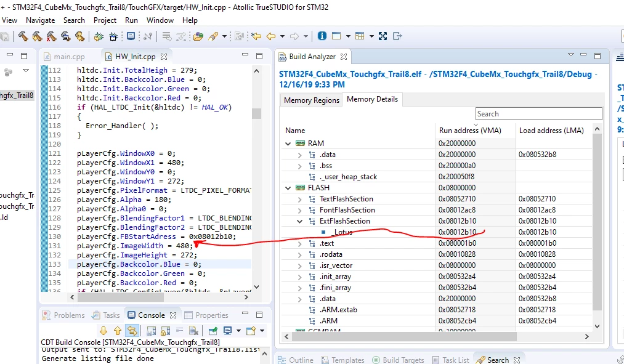Switch to the Memory Regions tab
Viewport: 624px width, 364px height.
pos(312,100)
